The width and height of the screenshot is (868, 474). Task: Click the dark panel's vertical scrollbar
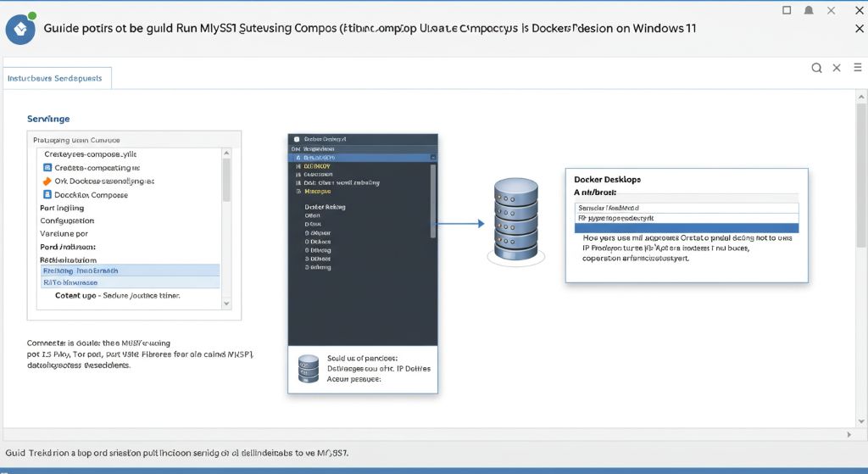pos(433,200)
